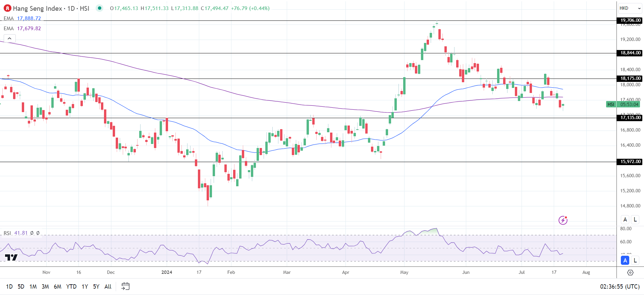The width and height of the screenshot is (644, 295).
Task: Open the date range calendar icon
Action: click(x=125, y=286)
